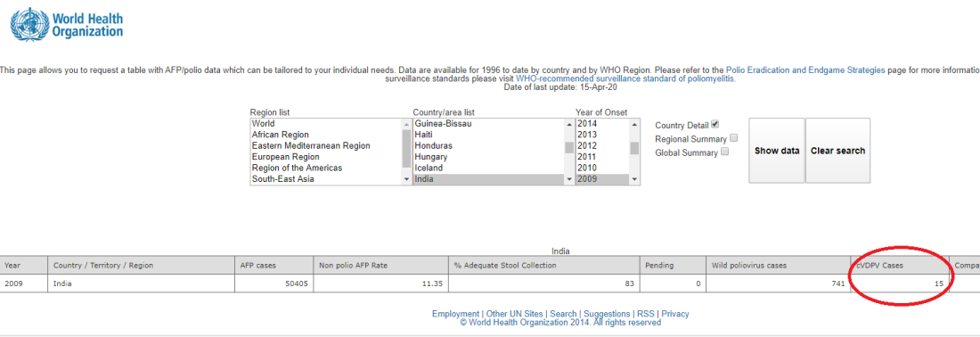Click the Country/area list scrollbar thumb
The image size is (980, 337).
569,148
